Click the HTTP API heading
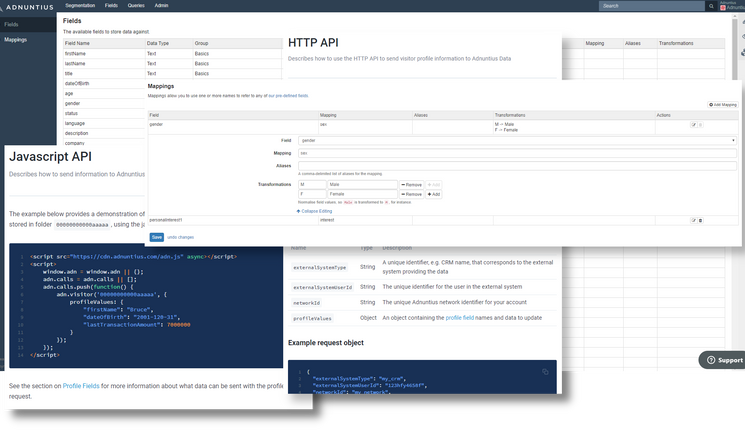745x430 pixels. (313, 43)
